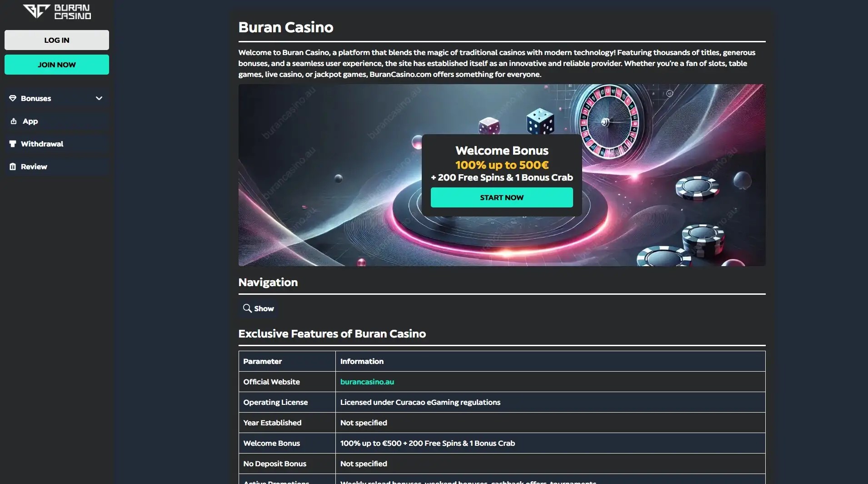Click the Buran Casino logo
The image size is (868, 484).
click(x=57, y=12)
